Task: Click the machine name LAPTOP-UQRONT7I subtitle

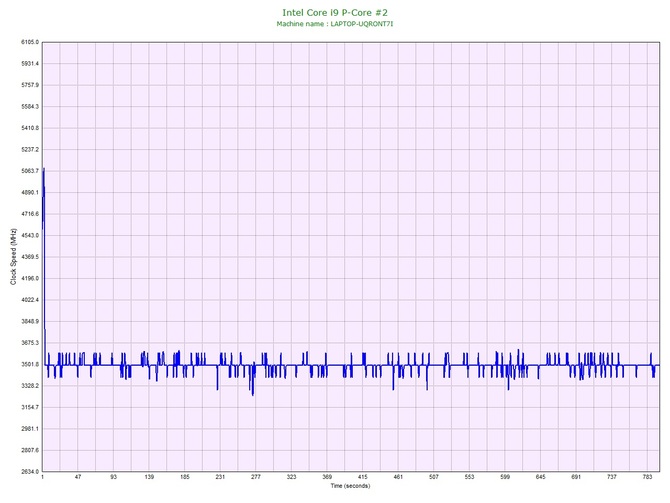Action: coord(335,24)
